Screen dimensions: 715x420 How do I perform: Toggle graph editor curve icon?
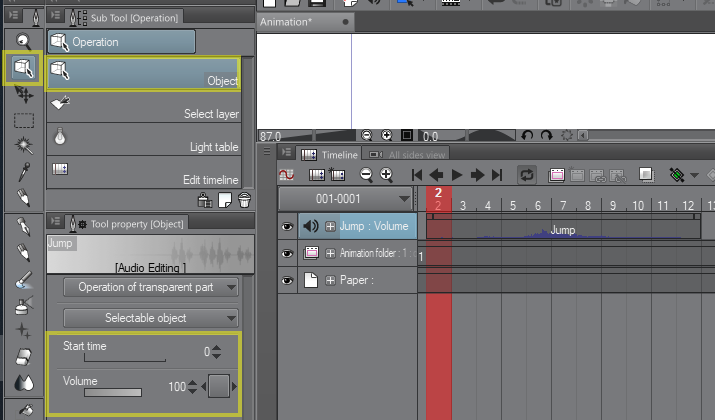286,175
